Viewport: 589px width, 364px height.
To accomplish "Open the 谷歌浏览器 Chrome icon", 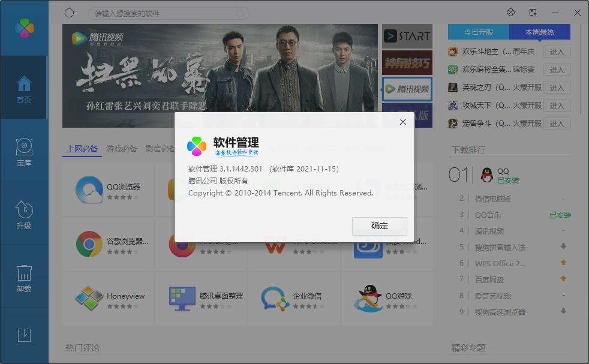I will 89,244.
